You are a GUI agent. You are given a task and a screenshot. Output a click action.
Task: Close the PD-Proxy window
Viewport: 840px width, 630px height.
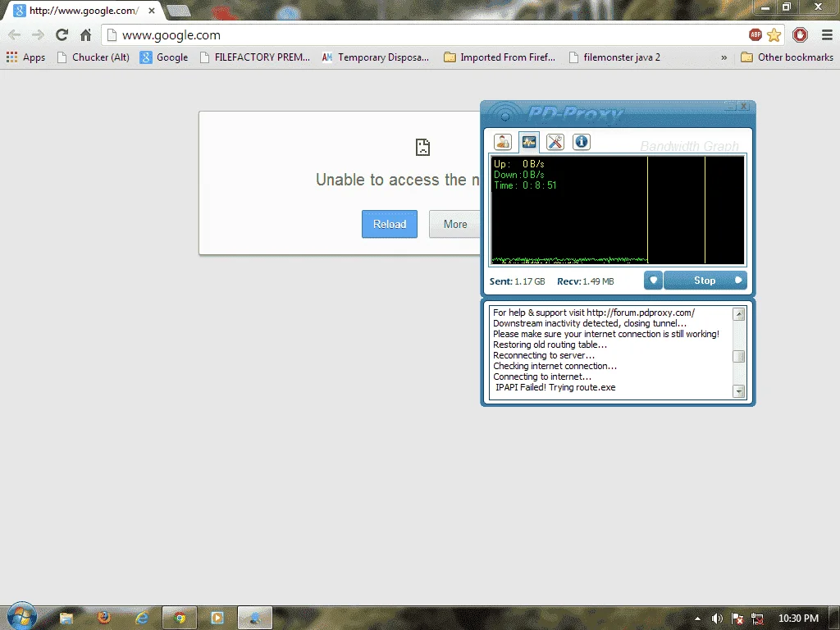[743, 106]
